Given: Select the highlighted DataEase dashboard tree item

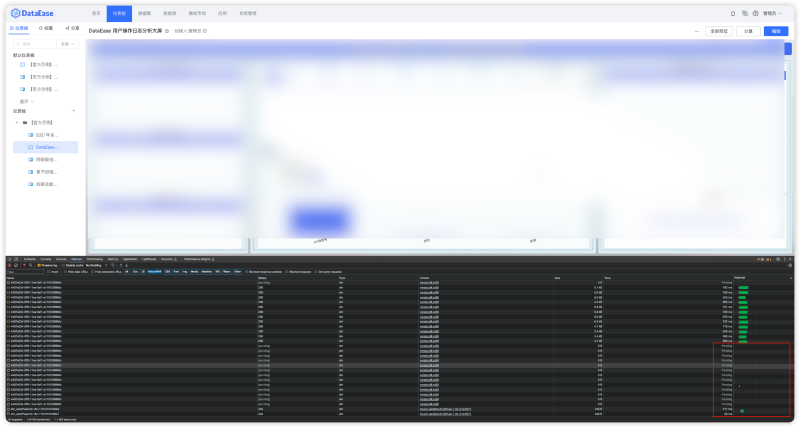Looking at the screenshot, I should tap(45, 147).
